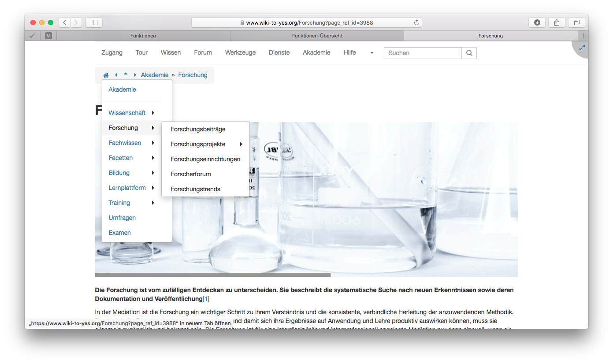Click the search magnifier button
This screenshot has height=364, width=613.
[x=469, y=53]
